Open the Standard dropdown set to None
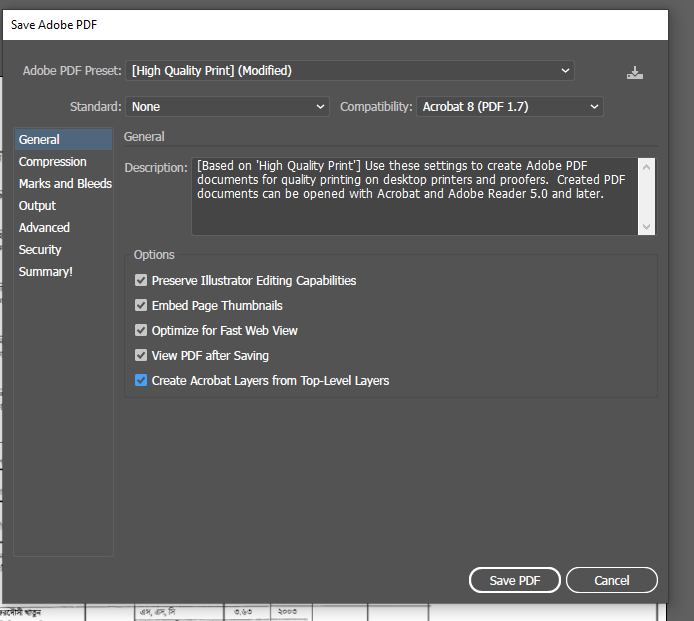 227,107
